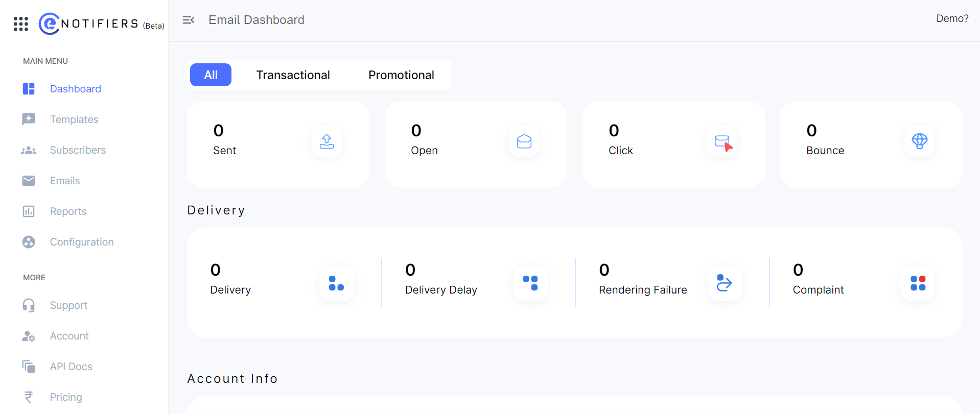This screenshot has width=980, height=414.
Task: Open Templates from the sidebar
Action: point(74,119)
